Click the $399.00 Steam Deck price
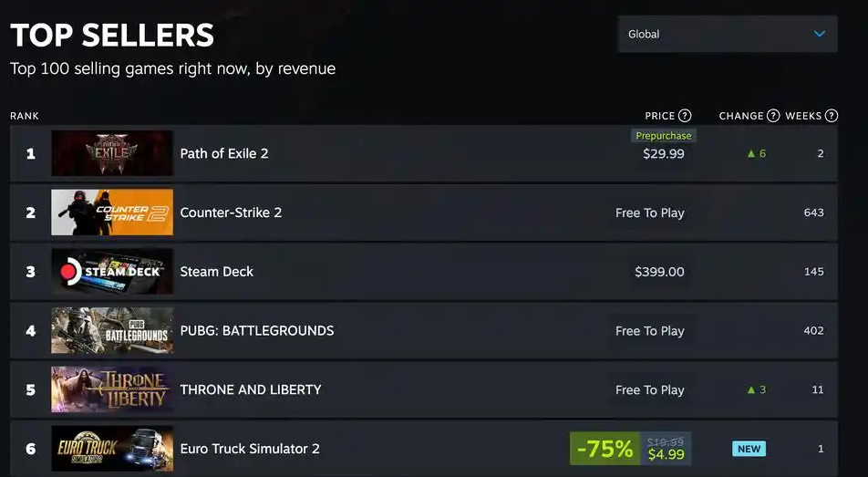Screen dimensions: 868x477 click(x=659, y=272)
